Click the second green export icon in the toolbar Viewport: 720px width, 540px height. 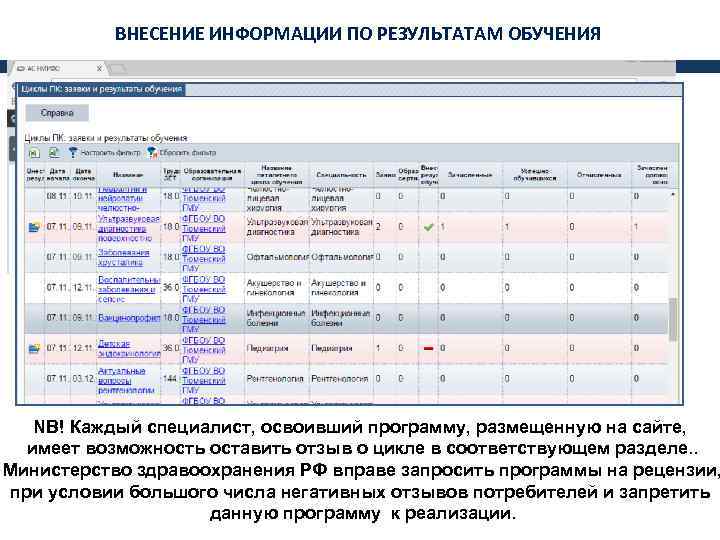coord(54,152)
